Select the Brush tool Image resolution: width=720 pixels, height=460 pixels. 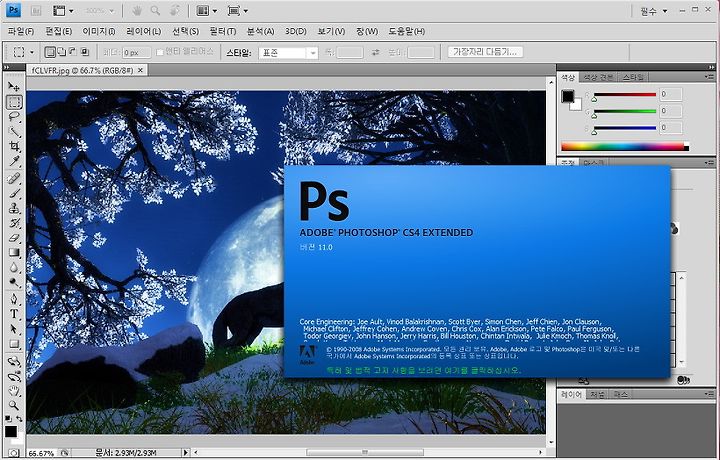[x=14, y=193]
